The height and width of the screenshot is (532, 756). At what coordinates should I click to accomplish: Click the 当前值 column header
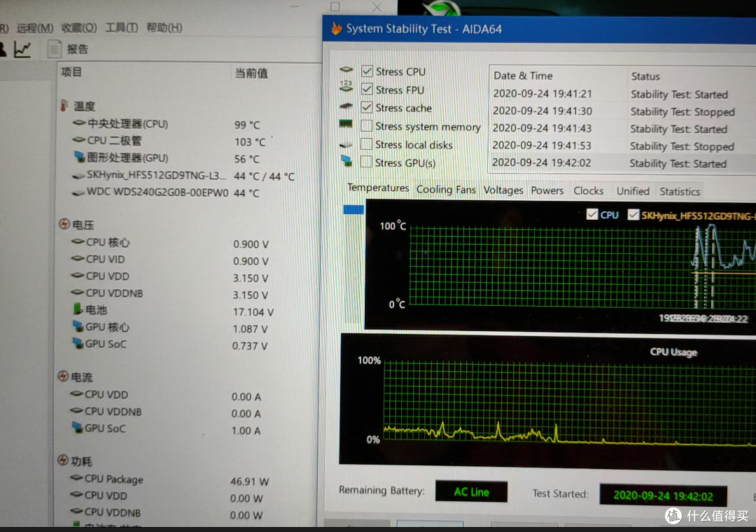tap(251, 73)
